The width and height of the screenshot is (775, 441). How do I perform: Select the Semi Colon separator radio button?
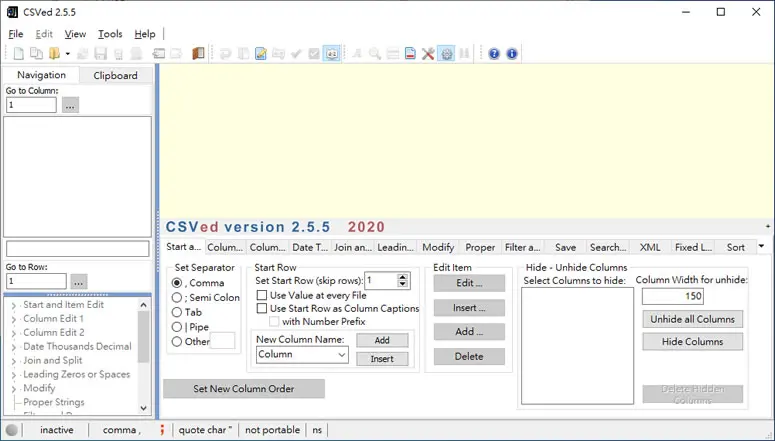click(177, 298)
